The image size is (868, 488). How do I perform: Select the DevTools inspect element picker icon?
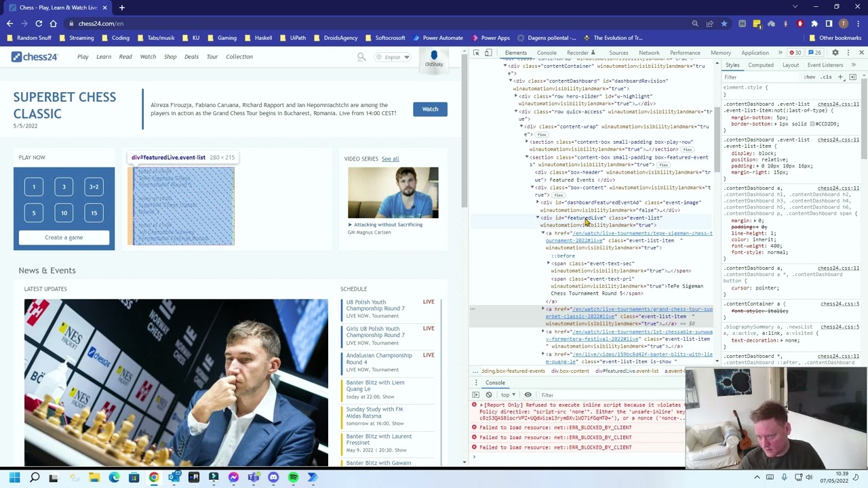pos(477,53)
